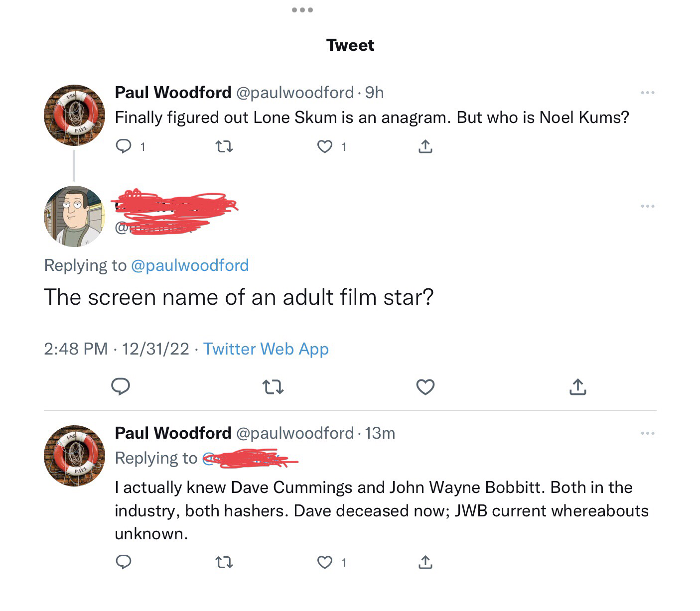Share the adult film star tweet
This screenshot has height=611, width=700.
tap(577, 387)
